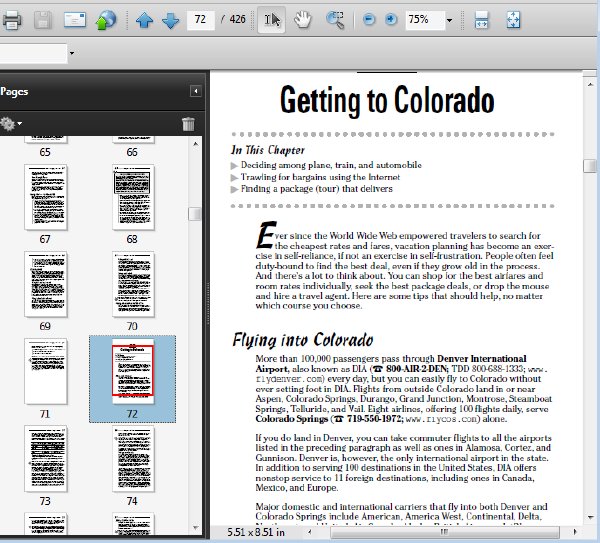
Task: Open the Pages panel options gear menu
Action: 11,124
